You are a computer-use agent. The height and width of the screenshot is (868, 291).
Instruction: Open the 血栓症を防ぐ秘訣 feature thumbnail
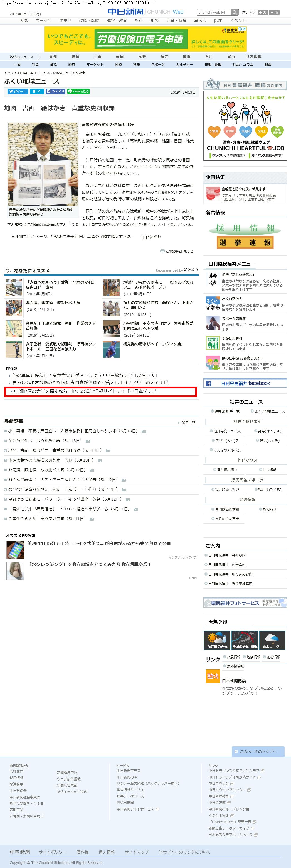(x=212, y=193)
